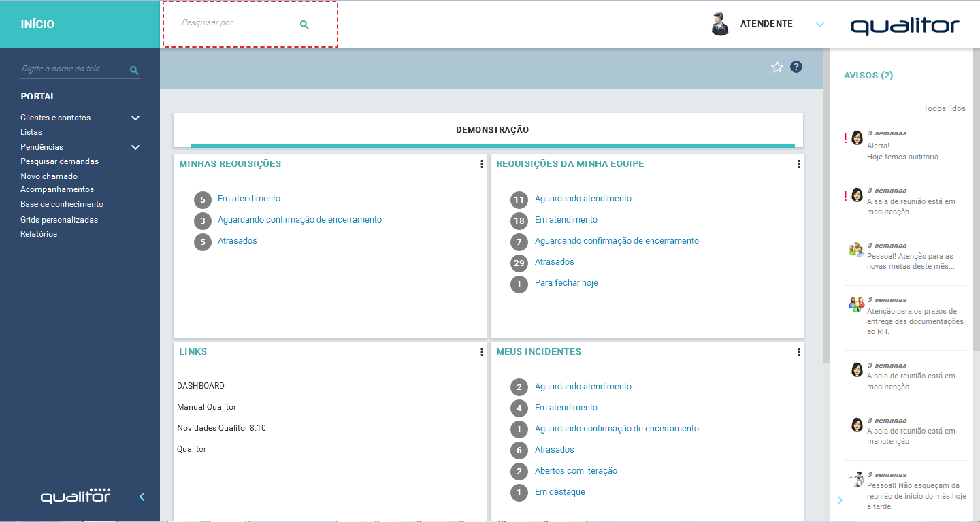Expand the Pendências submenu
The height and width of the screenshot is (522, 980).
coord(135,147)
